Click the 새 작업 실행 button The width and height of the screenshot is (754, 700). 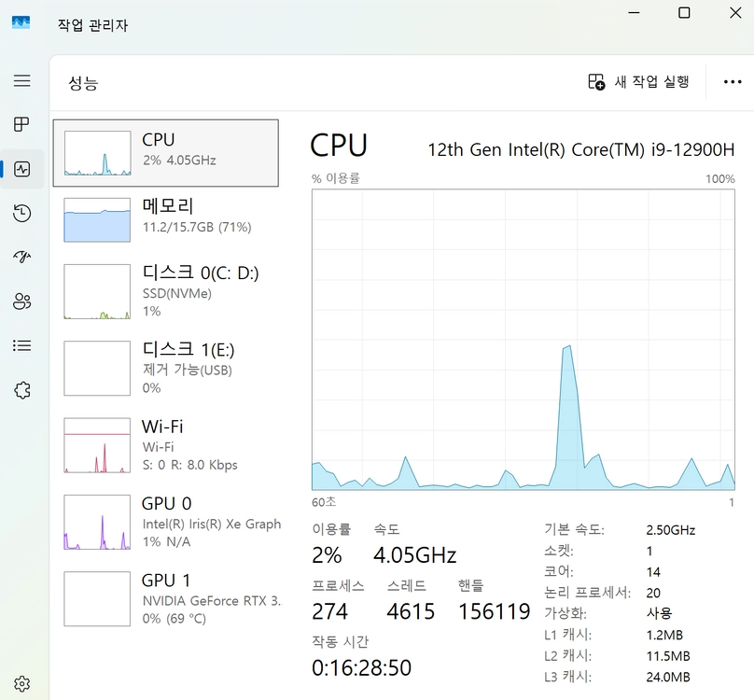coord(638,82)
